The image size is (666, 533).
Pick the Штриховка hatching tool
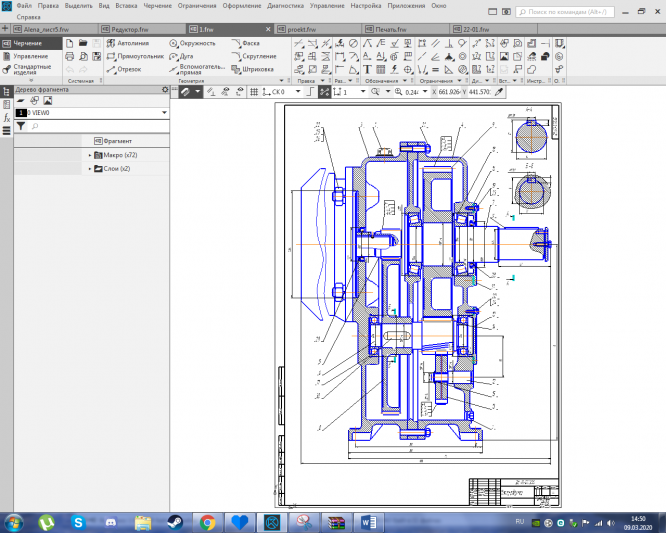click(251, 69)
